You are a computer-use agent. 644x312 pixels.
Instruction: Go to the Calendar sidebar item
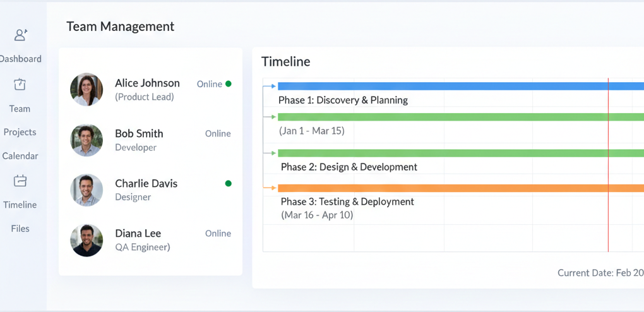[20, 156]
